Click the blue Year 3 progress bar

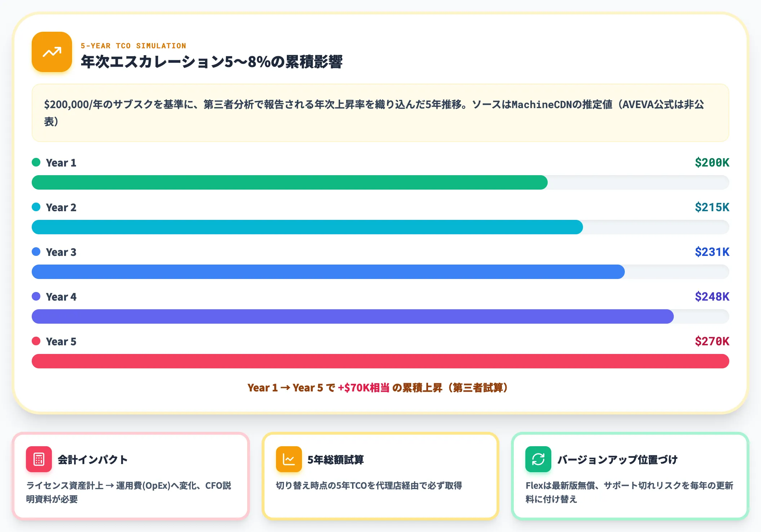coord(328,272)
